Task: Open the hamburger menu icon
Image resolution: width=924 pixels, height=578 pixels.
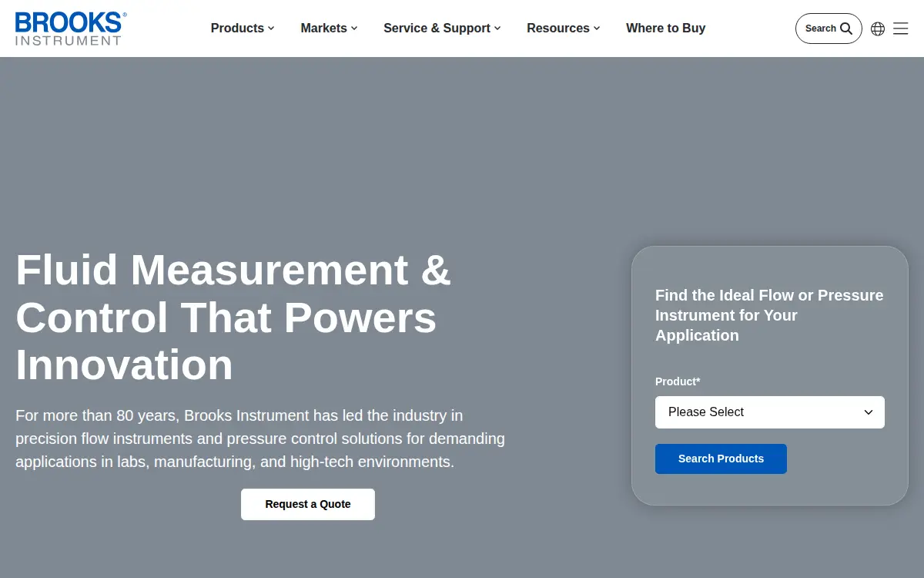Action: point(901,29)
